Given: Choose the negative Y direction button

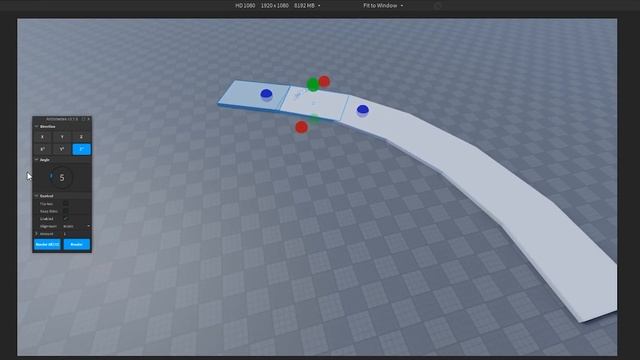Looking at the screenshot, I should pyautogui.click(x=62, y=149).
